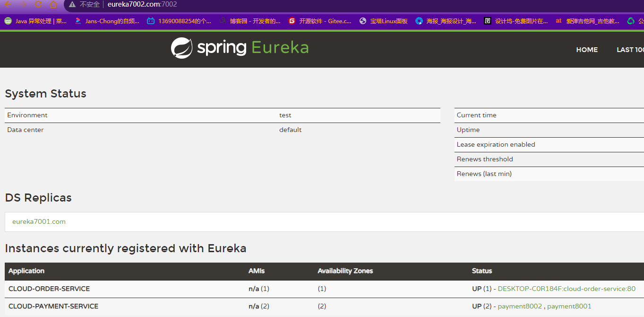Click the Environment row label
This screenshot has height=317, width=644.
[27, 115]
